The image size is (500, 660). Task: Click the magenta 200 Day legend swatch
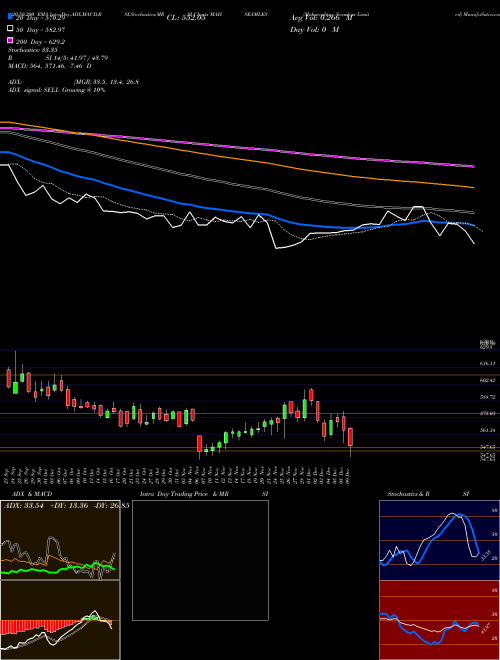coord(10,40)
